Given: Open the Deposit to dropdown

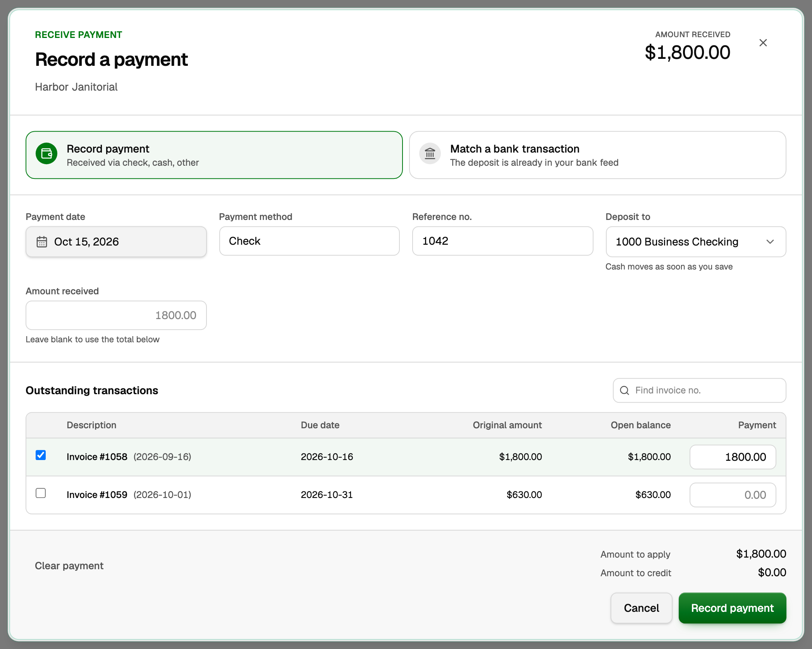Looking at the screenshot, I should pyautogui.click(x=696, y=242).
